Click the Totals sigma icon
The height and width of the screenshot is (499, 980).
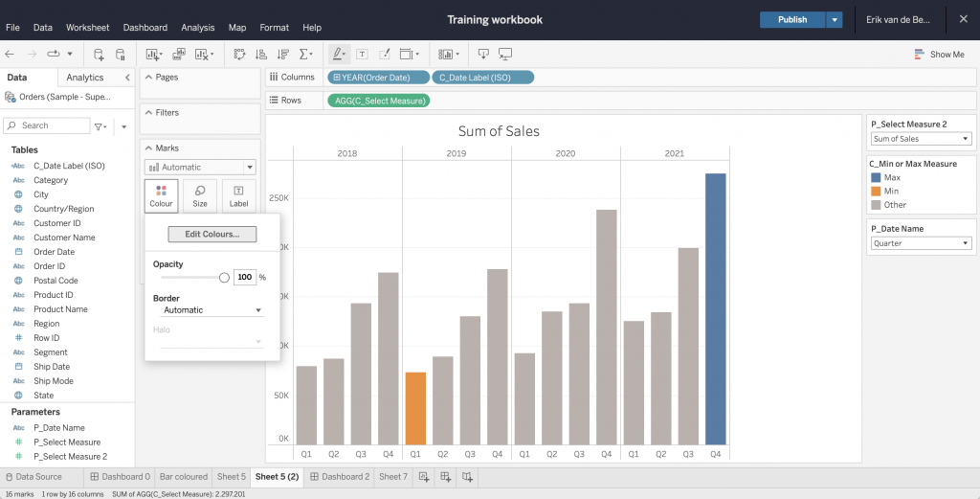click(x=305, y=55)
